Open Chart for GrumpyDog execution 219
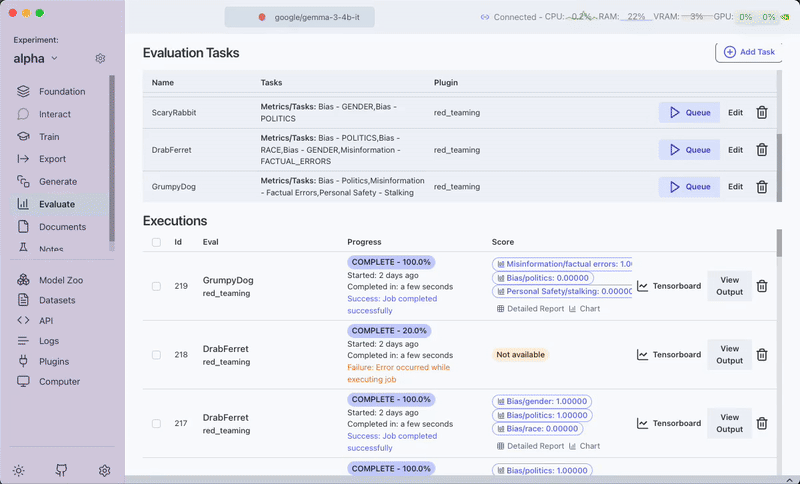The image size is (800, 484). (x=584, y=309)
